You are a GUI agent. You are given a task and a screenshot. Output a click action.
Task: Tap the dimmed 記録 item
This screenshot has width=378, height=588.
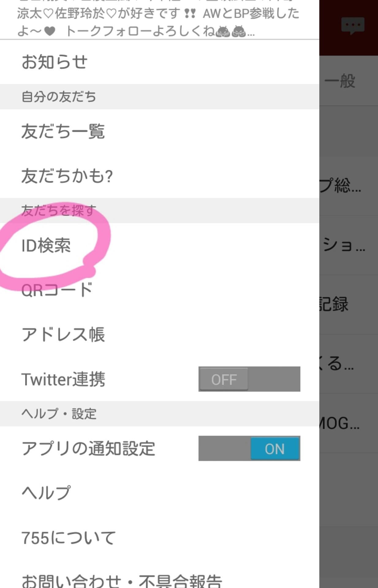(334, 304)
